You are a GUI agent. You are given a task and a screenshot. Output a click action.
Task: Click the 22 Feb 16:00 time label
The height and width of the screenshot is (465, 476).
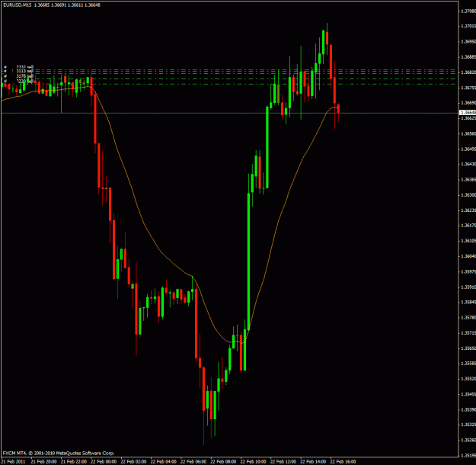(343, 462)
